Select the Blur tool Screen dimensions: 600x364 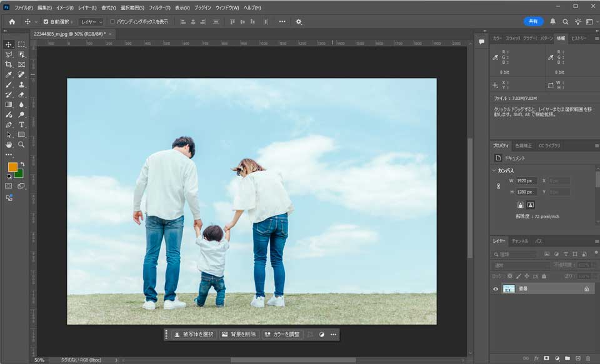click(21, 104)
